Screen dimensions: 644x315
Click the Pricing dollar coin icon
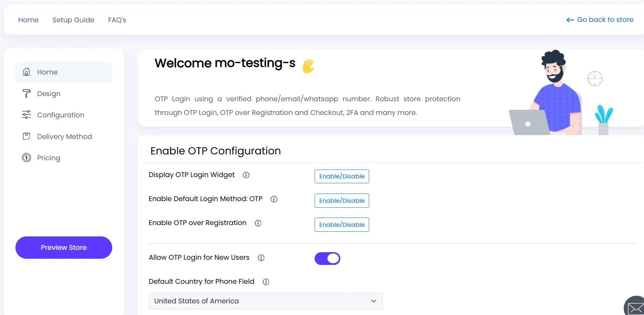coord(26,157)
